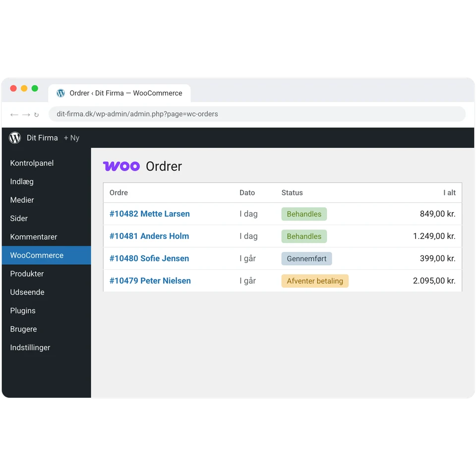
Task: Focus the address bar with dit-firma.dk URL
Action: tap(257, 114)
